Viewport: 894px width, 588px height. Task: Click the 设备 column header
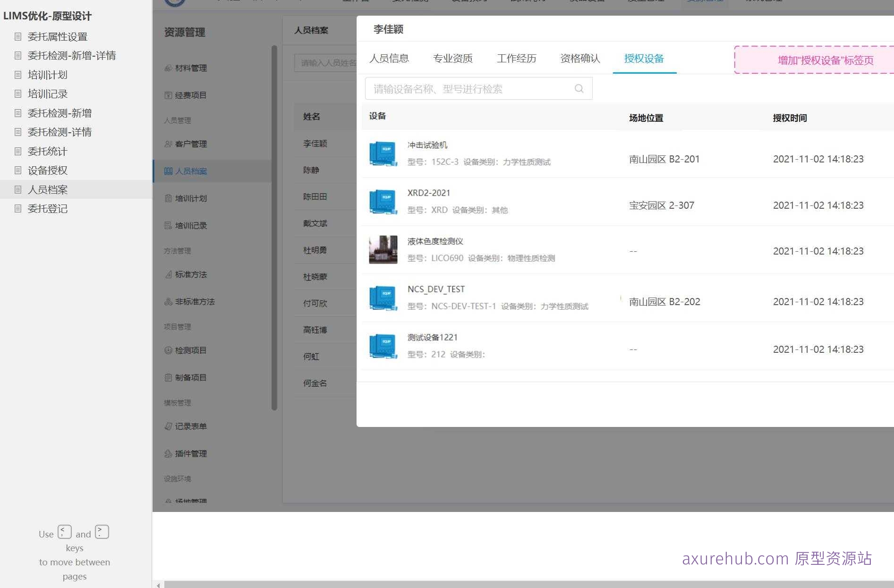coord(377,116)
